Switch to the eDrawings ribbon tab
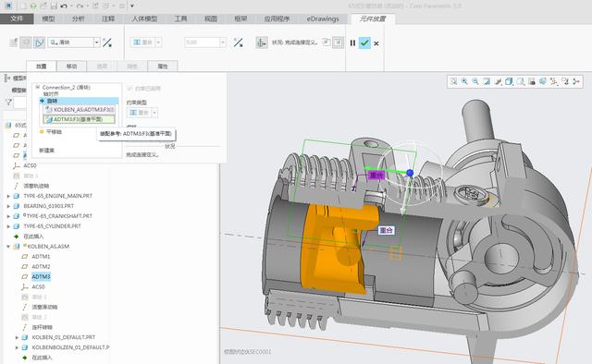This screenshot has width=592, height=364. click(x=323, y=18)
